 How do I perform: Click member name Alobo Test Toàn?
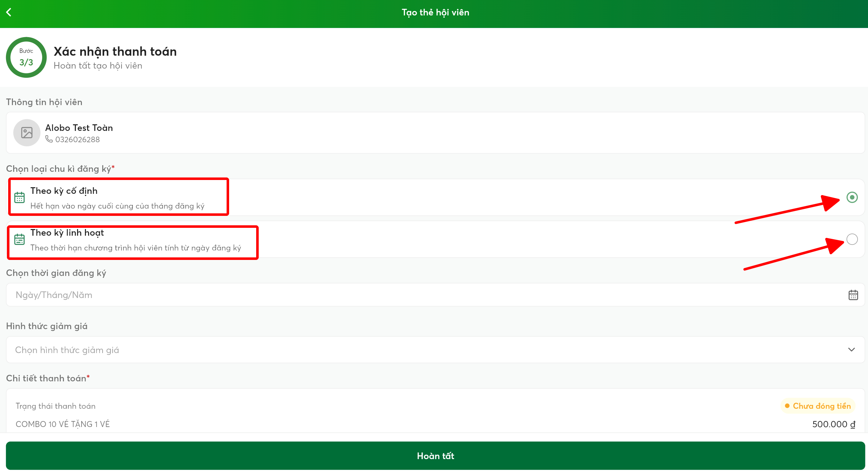[x=79, y=128]
